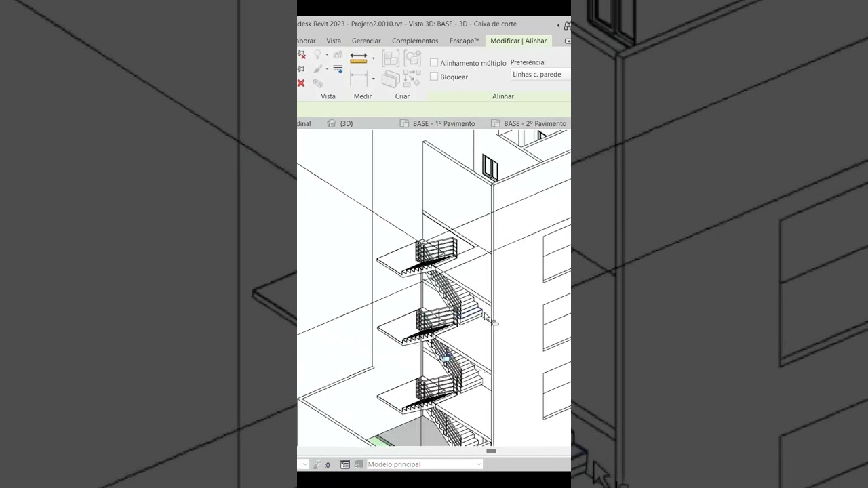Open the Vista ribbon tab
Screen dimensions: 868x488
coord(334,41)
